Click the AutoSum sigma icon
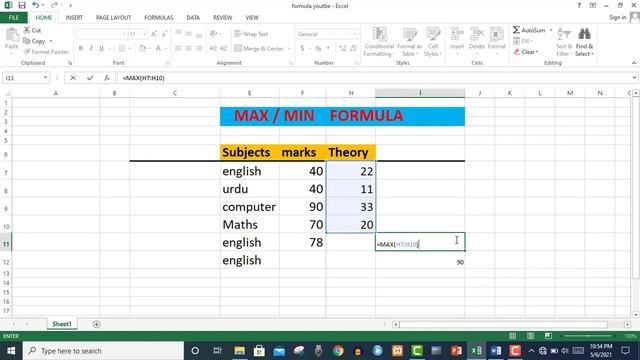 click(516, 30)
